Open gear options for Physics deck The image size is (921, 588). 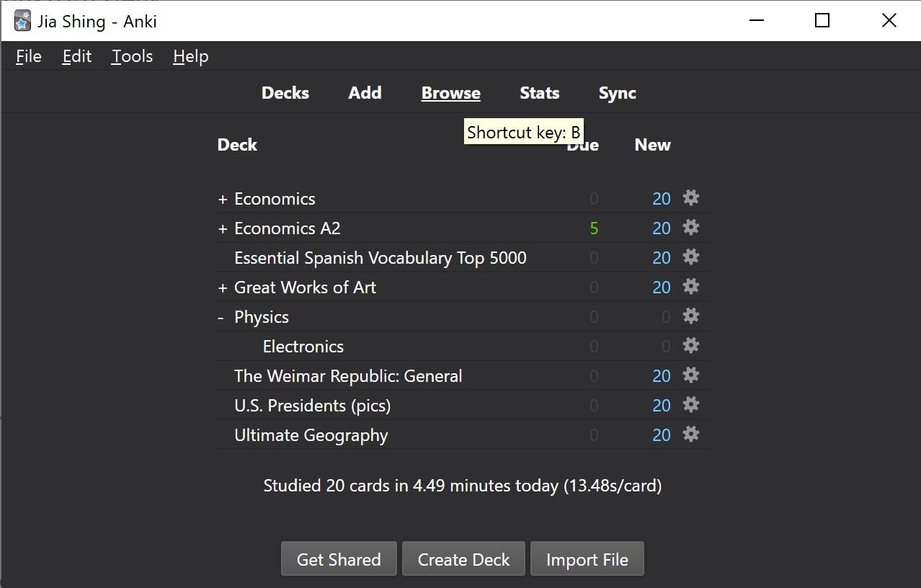pyautogui.click(x=691, y=316)
